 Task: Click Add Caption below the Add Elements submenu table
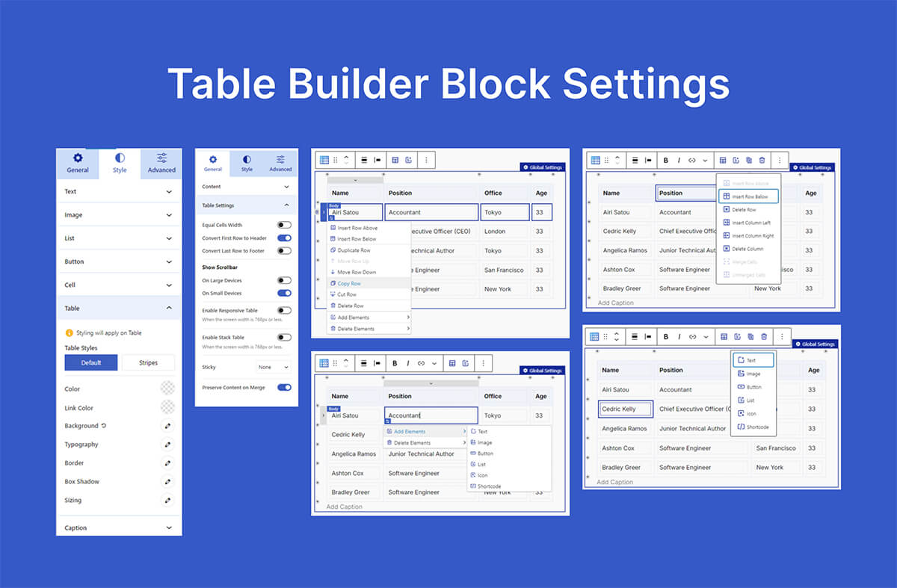345,507
